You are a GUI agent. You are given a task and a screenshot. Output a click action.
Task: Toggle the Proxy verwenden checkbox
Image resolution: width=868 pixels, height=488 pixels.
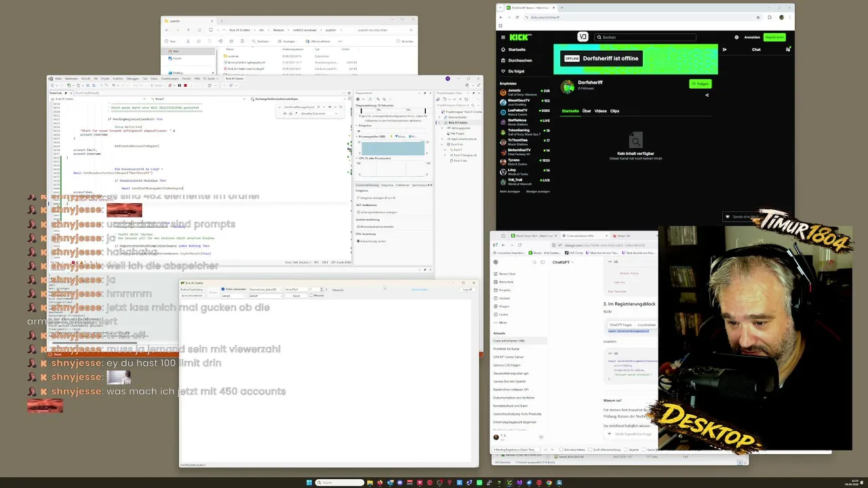223,289
